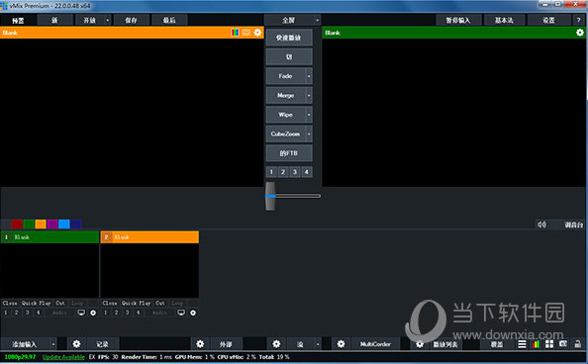Click master audio speaker icon
Viewport: 588px width, 364px height.
(541, 225)
